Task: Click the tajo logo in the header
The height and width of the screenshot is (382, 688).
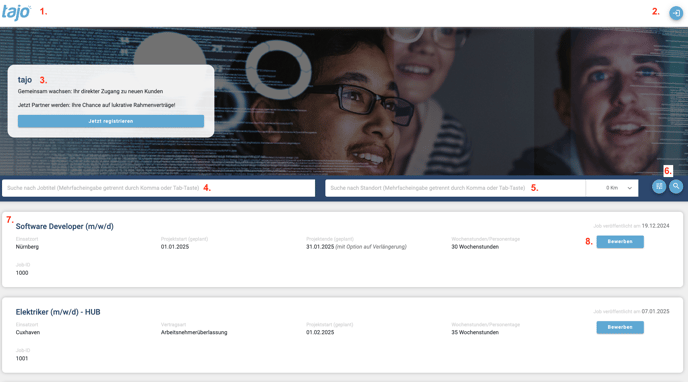Action: click(16, 12)
